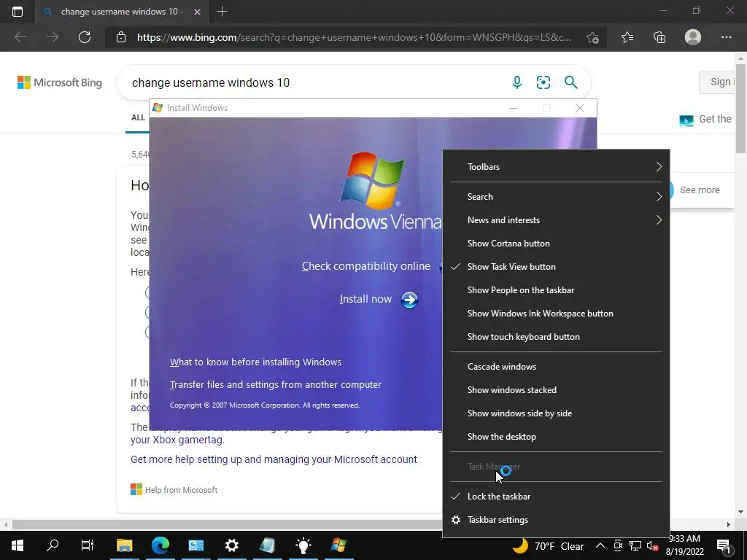This screenshot has width=747, height=560.
Task: Open Task View from the taskbar
Action: pos(88,545)
